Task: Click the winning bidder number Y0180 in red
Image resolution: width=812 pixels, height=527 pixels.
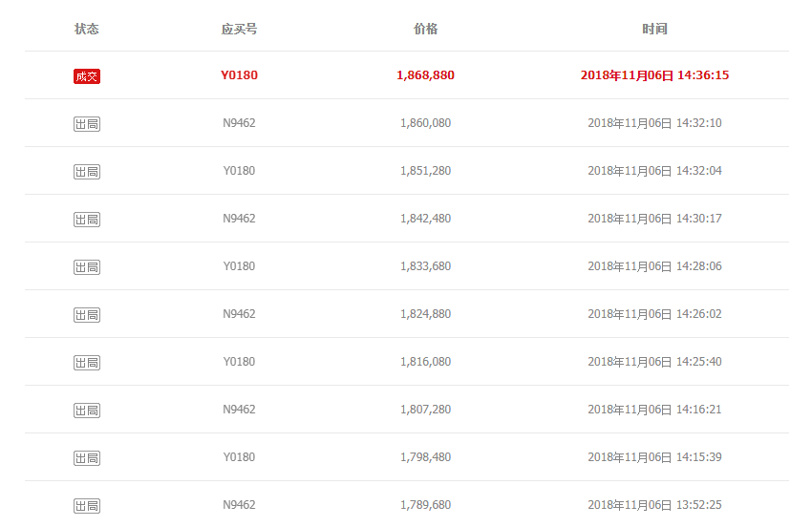Action: [x=239, y=75]
